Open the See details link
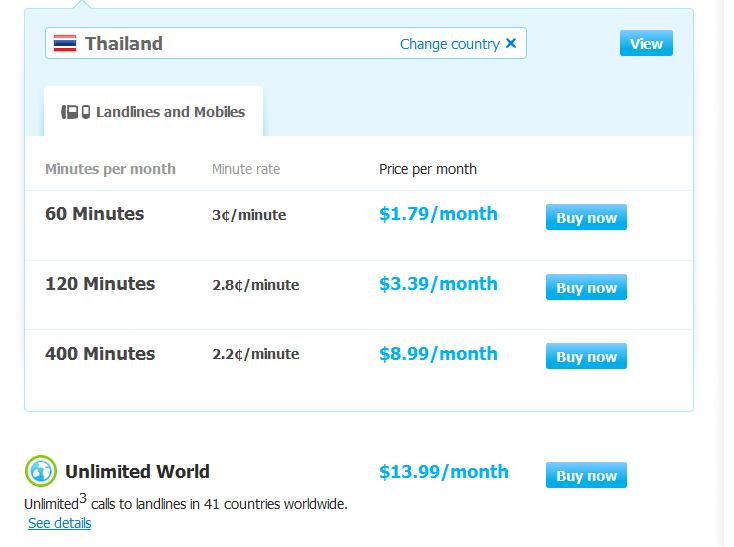 click(x=59, y=523)
